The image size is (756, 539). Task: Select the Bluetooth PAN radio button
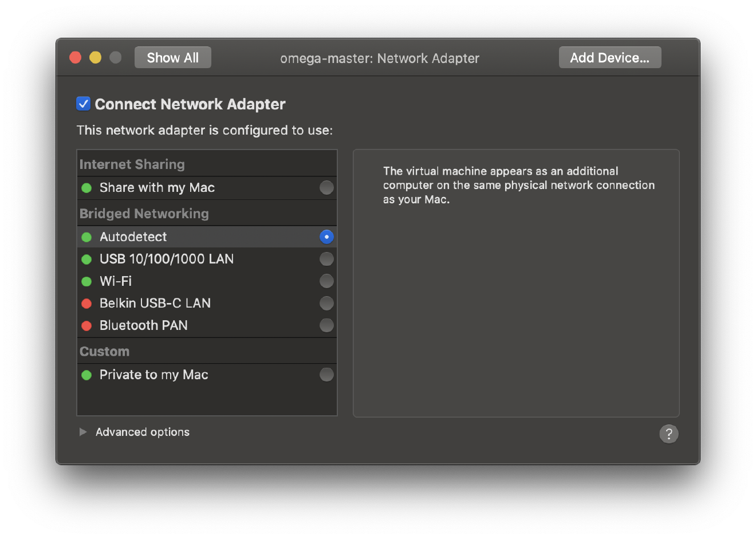(326, 325)
